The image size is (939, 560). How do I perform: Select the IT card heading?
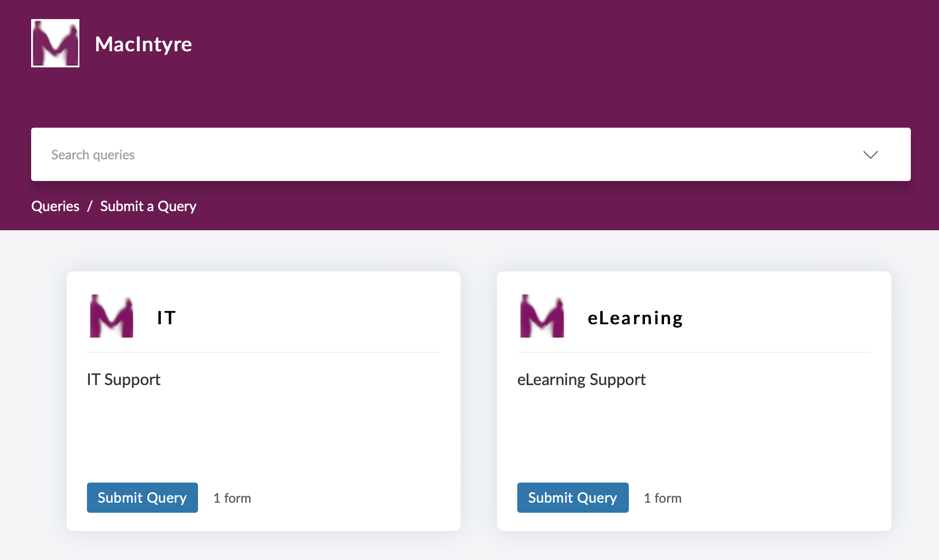166,318
